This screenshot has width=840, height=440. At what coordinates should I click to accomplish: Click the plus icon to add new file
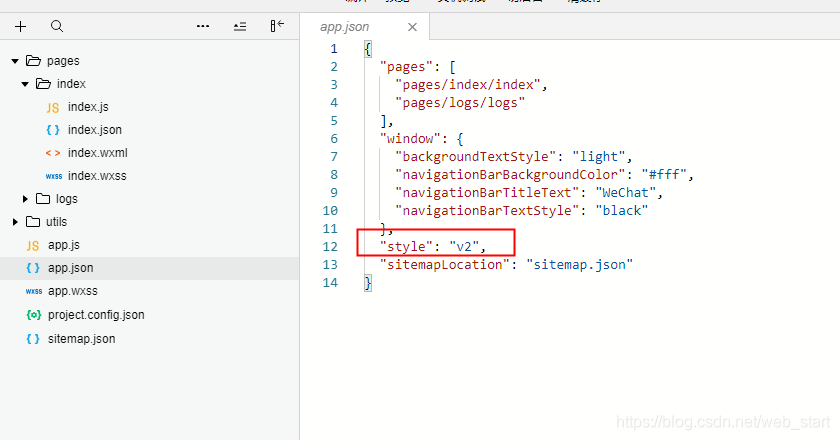[x=20, y=26]
